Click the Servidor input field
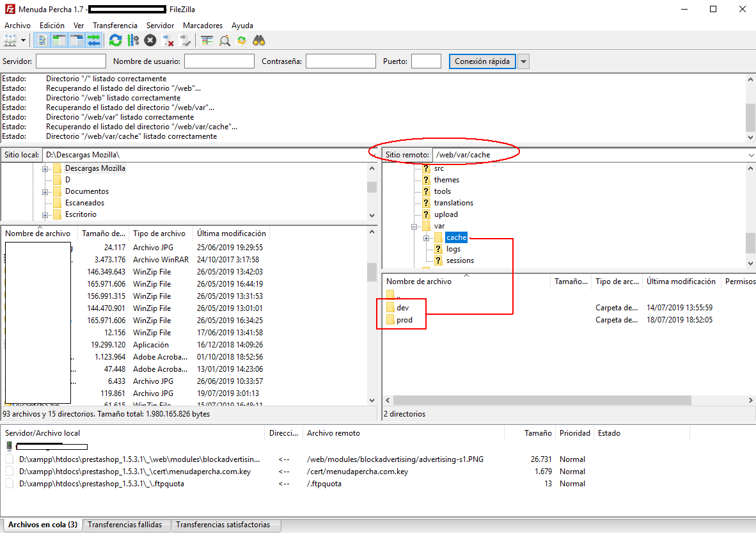This screenshot has width=756, height=533. 71,61
